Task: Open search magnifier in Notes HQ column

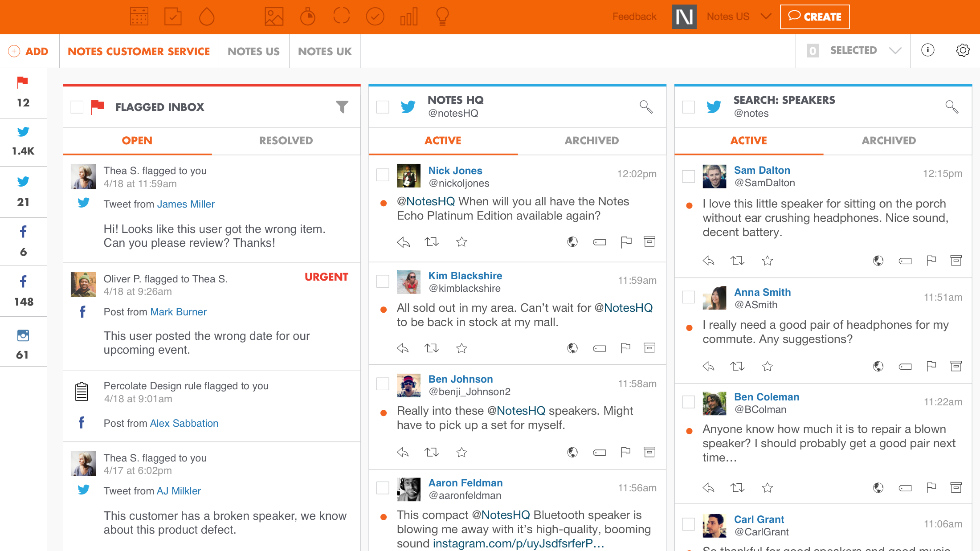Action: 646,107
